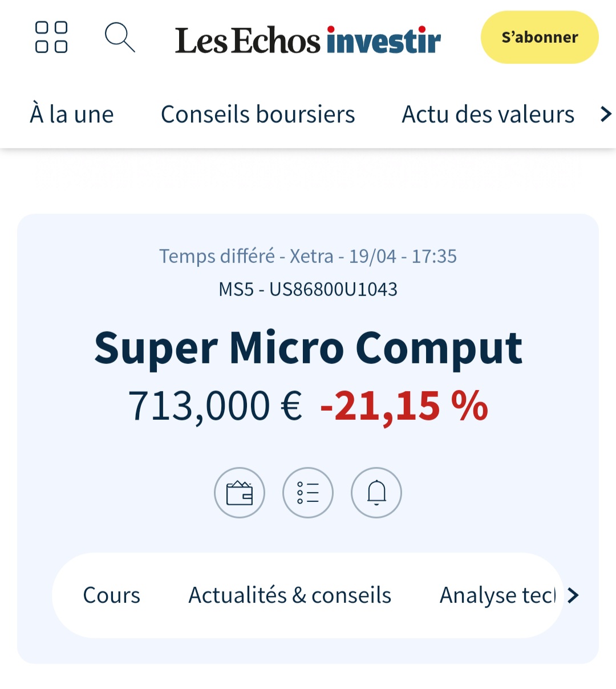This screenshot has width=616, height=689.
Task: Go to Les Echos Investir homepage logo
Action: coord(308,40)
